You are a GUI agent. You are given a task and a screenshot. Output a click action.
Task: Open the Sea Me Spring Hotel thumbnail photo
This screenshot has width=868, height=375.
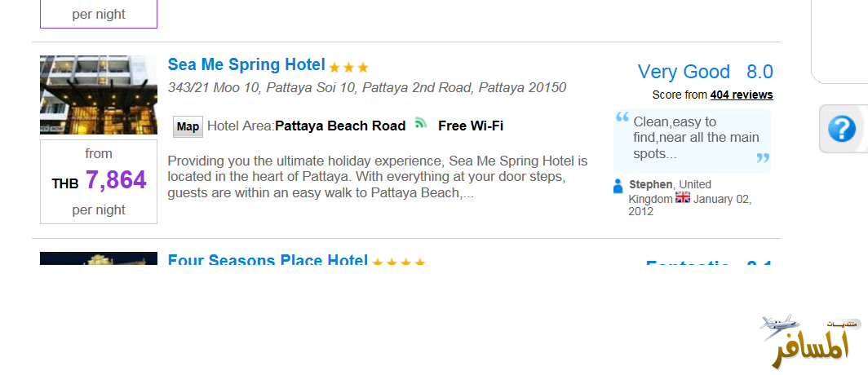pyautogui.click(x=98, y=95)
